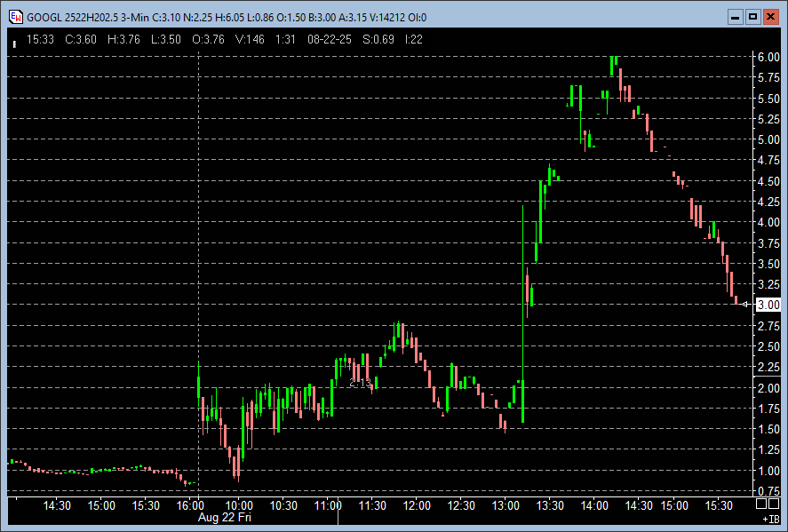Click the 16:00 time axis label
Image resolution: width=788 pixels, height=532 pixels.
click(190, 505)
